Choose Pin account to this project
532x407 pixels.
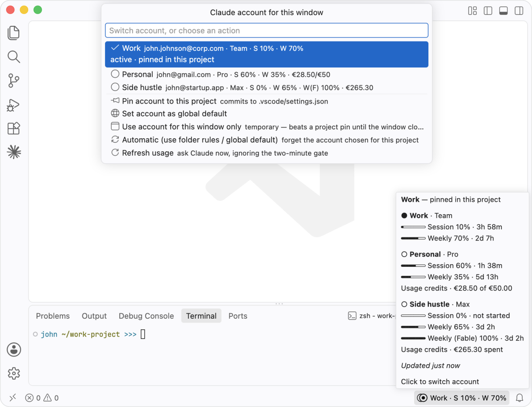[x=266, y=101]
